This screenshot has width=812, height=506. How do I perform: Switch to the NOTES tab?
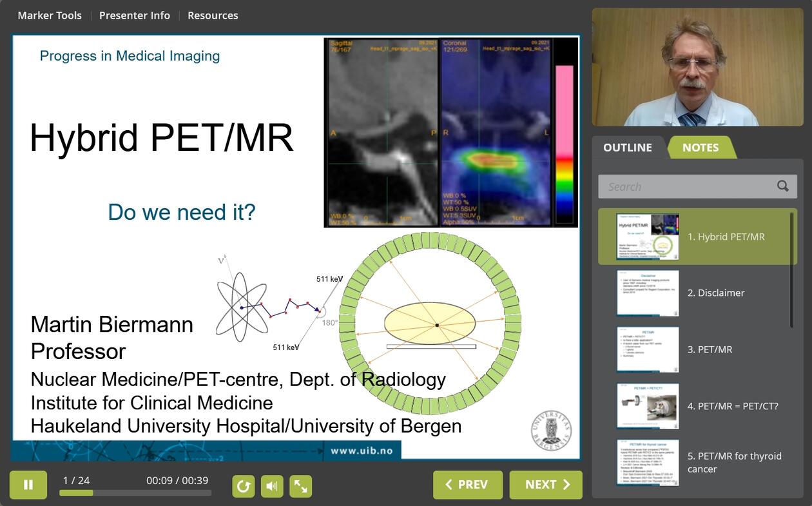tap(701, 148)
